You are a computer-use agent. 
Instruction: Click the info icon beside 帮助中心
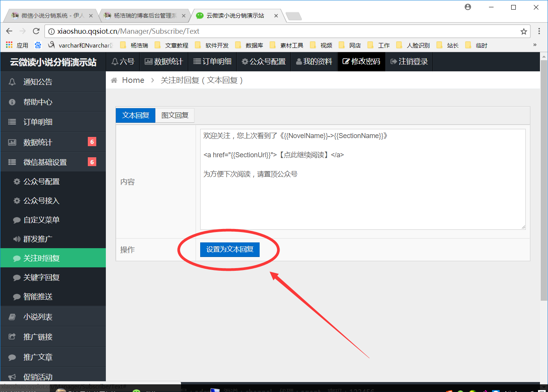12,102
